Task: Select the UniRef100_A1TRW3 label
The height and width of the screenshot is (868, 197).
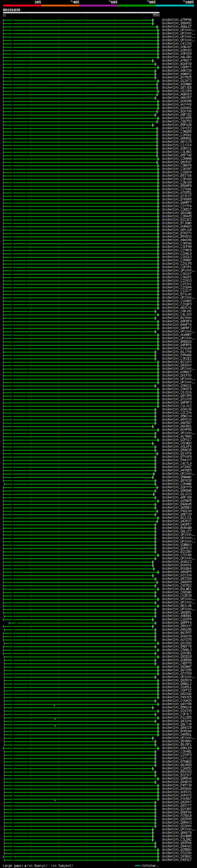Action: [176, 436]
